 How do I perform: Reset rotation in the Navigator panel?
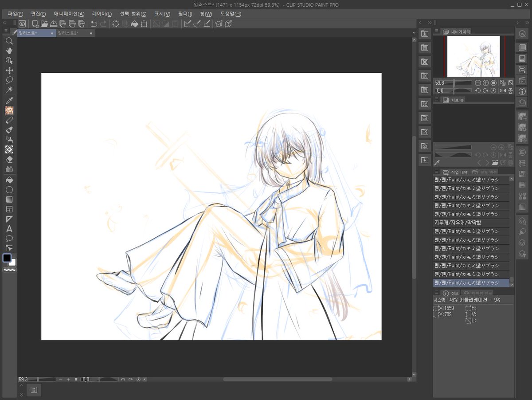pyautogui.click(x=494, y=90)
